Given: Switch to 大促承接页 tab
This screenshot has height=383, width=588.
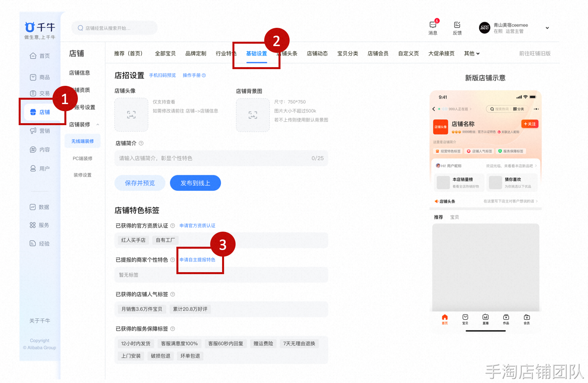Looking at the screenshot, I should [441, 54].
